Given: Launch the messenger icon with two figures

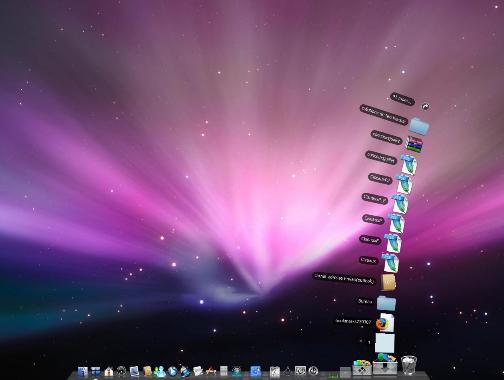Looking at the screenshot, I should (160, 371).
